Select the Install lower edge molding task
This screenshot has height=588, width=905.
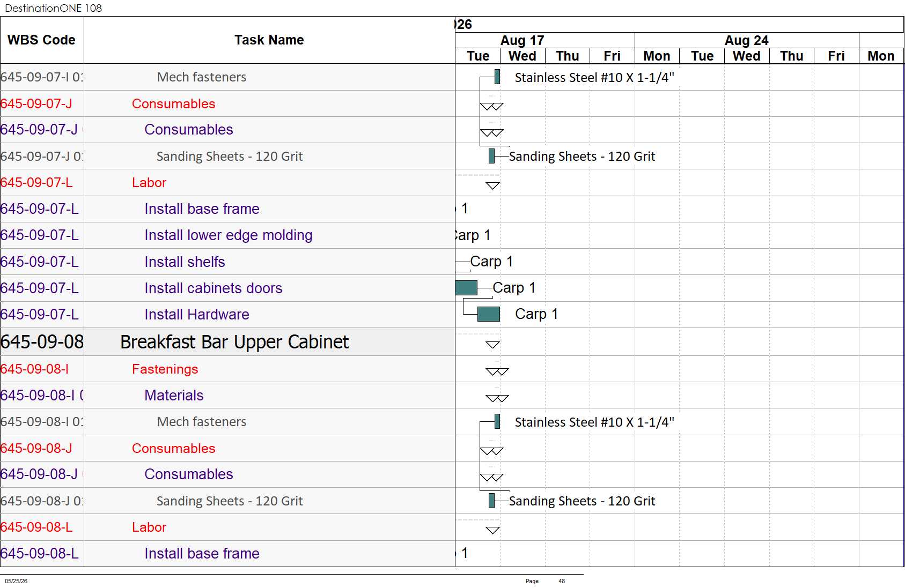pyautogui.click(x=229, y=235)
